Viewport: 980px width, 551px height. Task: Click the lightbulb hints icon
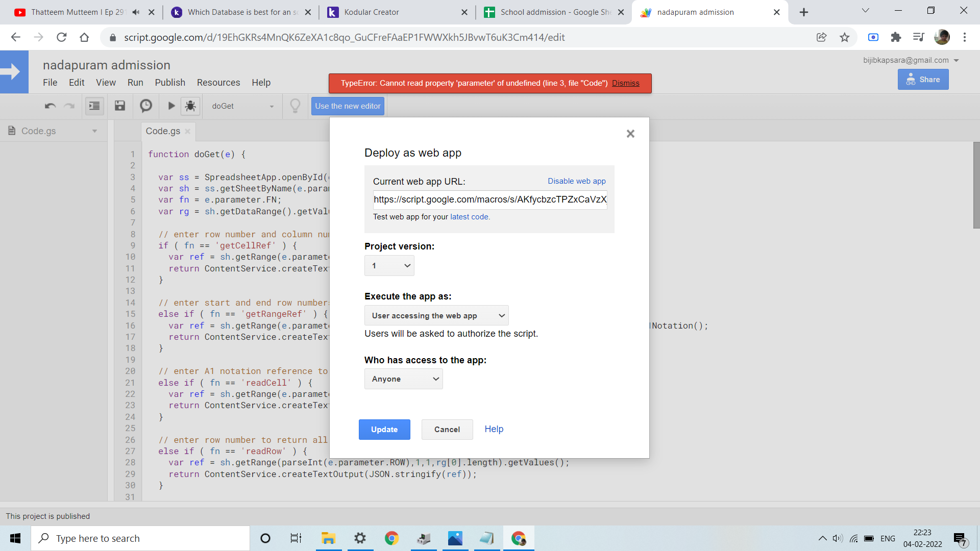[x=295, y=106]
